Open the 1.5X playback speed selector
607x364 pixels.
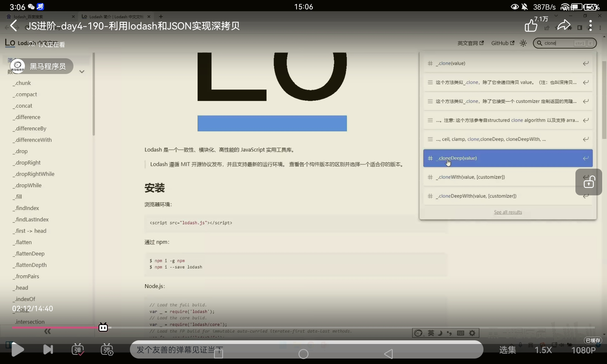tap(543, 350)
